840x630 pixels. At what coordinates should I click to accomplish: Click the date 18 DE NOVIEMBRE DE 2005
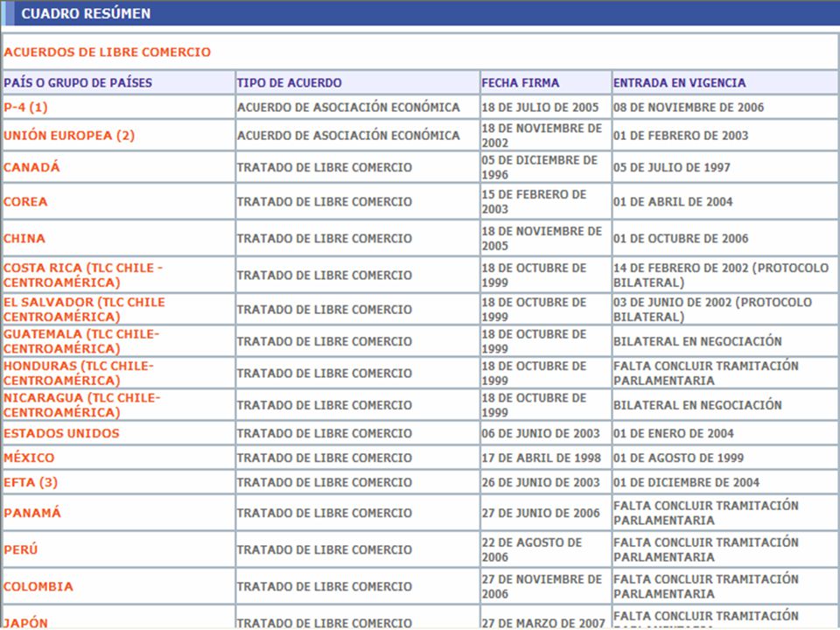[542, 238]
